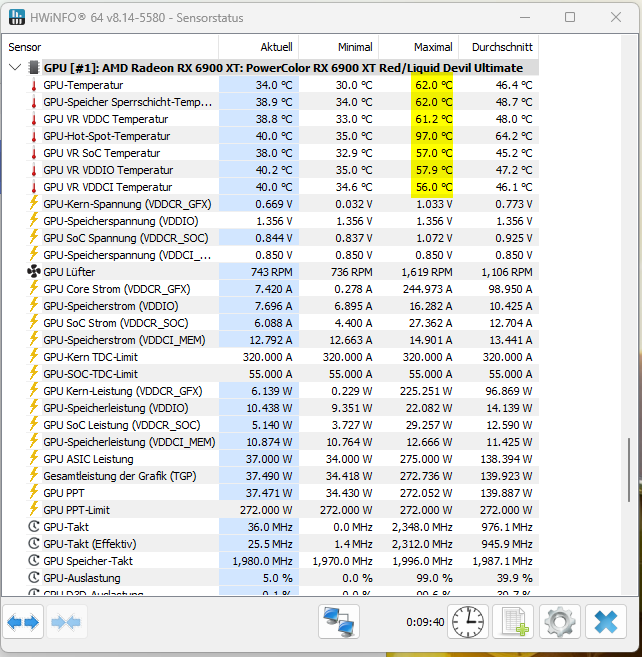
Task: Click lightning icon for GPU-Kern TDC-Limit
Action: pos(34,356)
